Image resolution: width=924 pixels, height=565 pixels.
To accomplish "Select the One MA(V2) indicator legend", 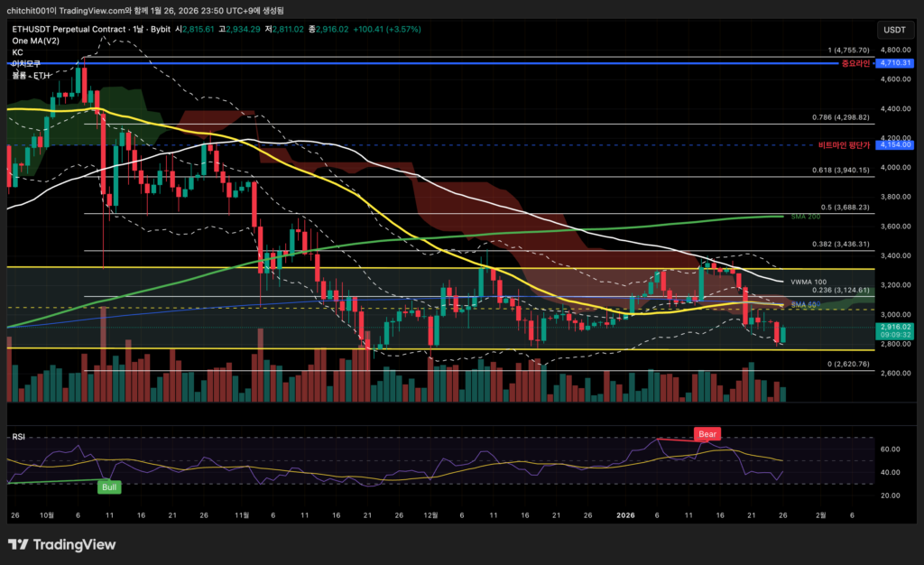I will [x=36, y=41].
